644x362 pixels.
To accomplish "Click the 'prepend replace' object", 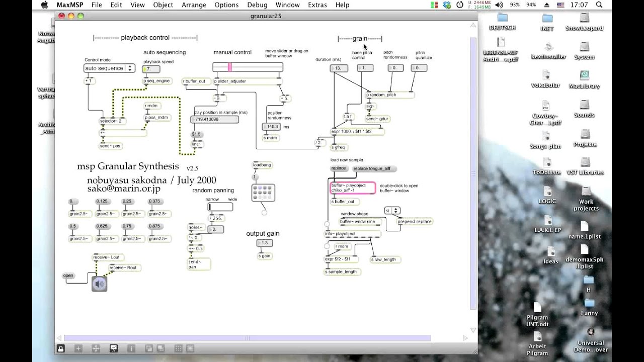I will pyautogui.click(x=415, y=221).
